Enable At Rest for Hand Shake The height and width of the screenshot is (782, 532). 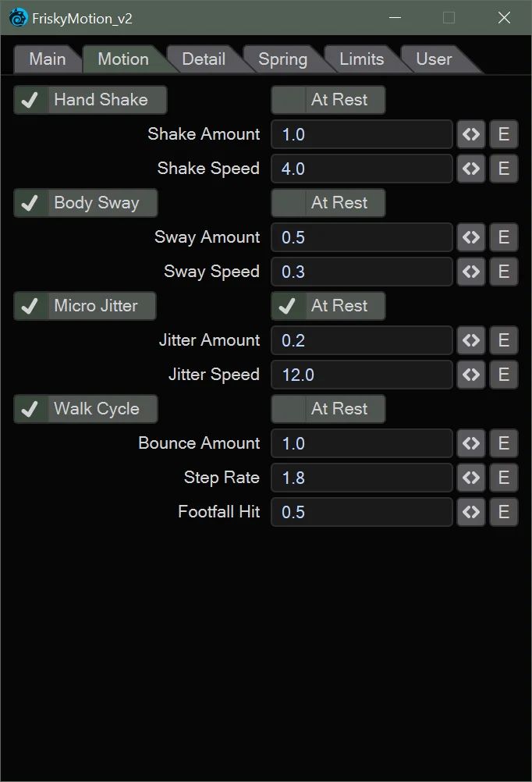pos(328,99)
